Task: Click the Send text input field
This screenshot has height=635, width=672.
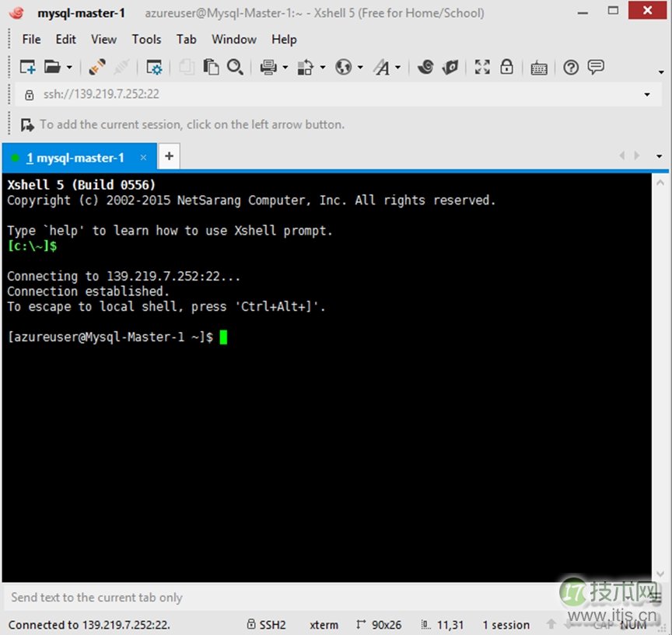Action: click(x=233, y=597)
